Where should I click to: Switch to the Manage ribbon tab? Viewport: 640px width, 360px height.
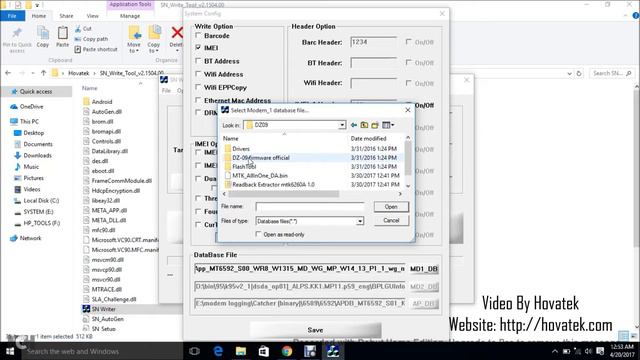(x=130, y=16)
